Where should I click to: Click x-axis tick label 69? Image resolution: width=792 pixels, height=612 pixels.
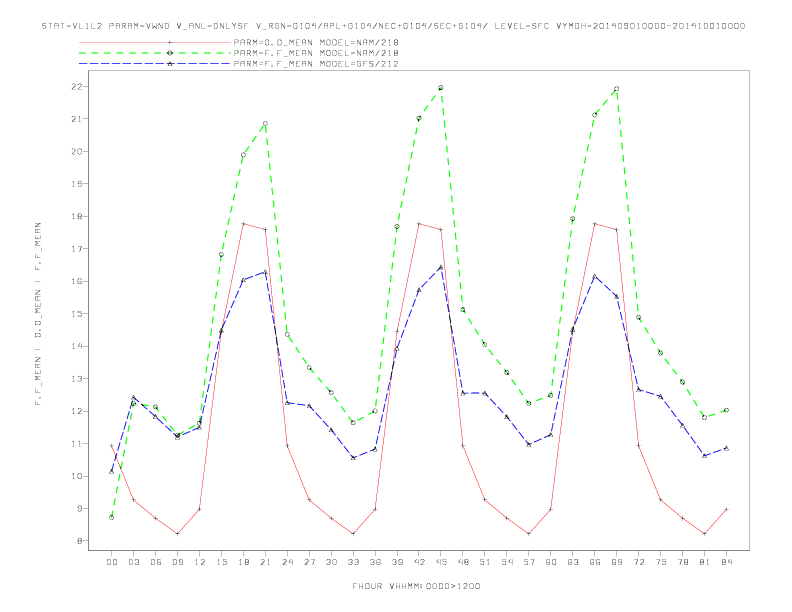[617, 562]
